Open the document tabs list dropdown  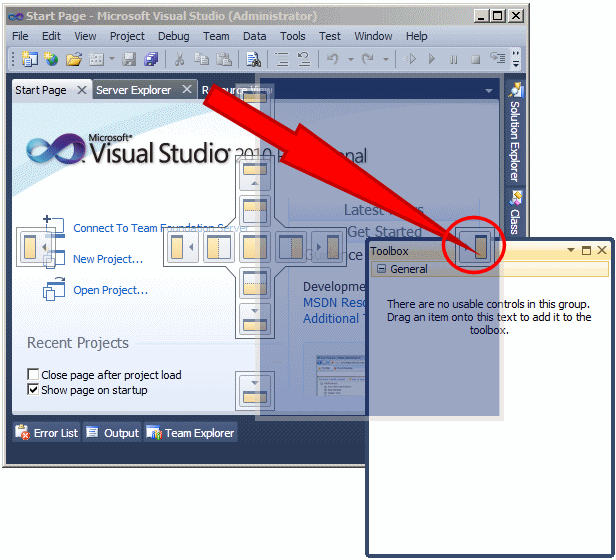pyautogui.click(x=489, y=91)
